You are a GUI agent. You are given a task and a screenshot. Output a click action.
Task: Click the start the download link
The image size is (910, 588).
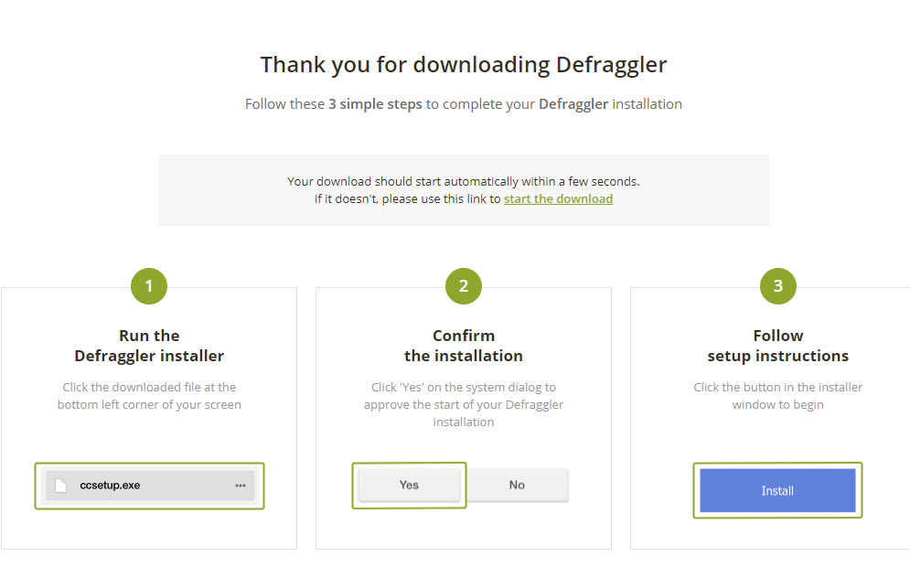[558, 198]
